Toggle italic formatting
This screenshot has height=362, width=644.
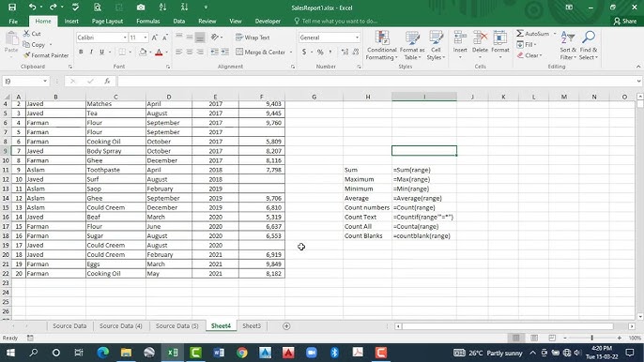91,53
